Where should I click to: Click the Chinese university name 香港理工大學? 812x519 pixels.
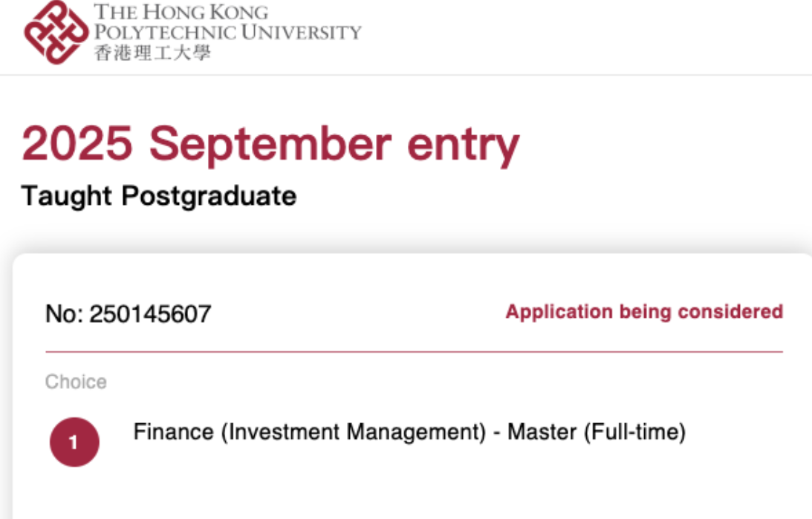pyautogui.click(x=152, y=53)
